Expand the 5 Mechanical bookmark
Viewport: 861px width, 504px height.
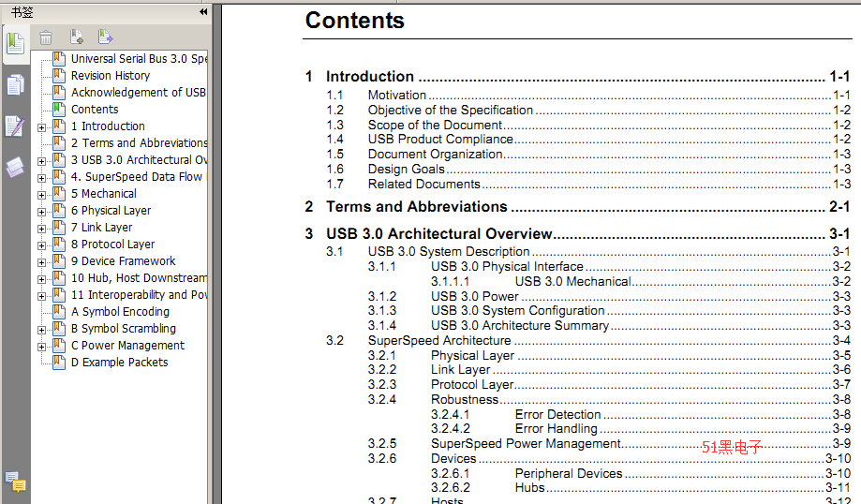click(42, 196)
